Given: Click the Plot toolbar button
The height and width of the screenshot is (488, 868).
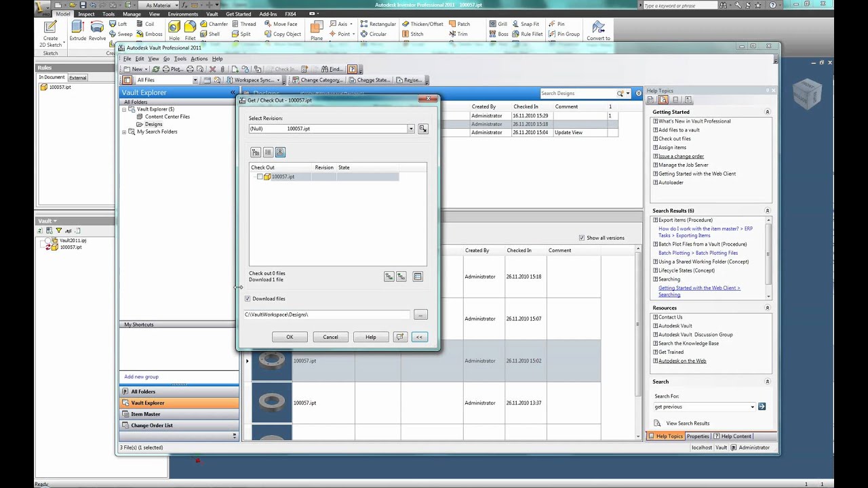Looking at the screenshot, I should pos(174,69).
